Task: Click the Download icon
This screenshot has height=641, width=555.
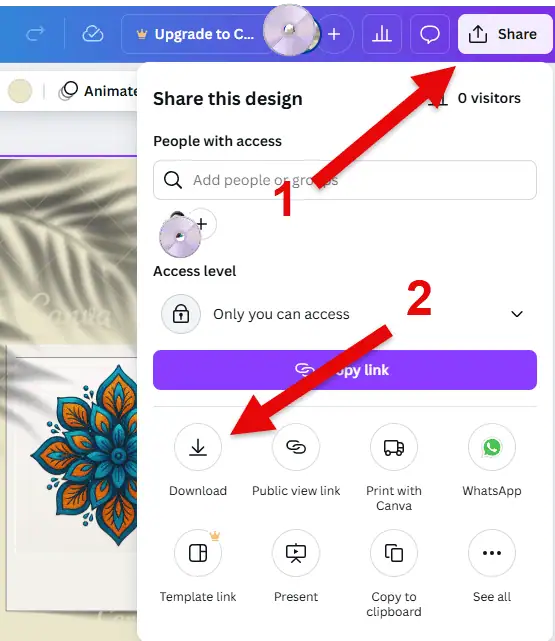Action: coord(198,447)
